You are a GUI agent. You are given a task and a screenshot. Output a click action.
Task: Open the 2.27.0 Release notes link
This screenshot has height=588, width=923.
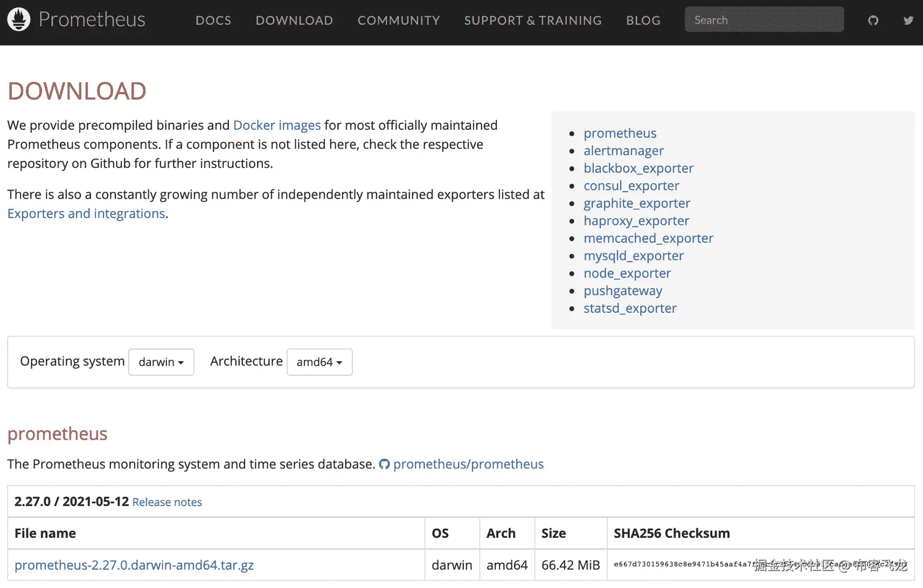[x=167, y=502]
